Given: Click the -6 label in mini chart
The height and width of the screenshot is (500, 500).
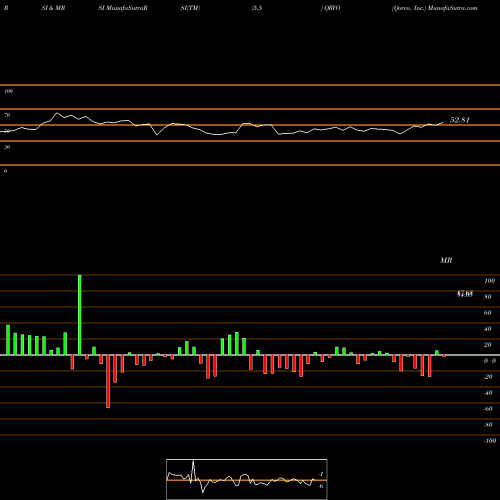Looking at the screenshot, I should point(320,486).
